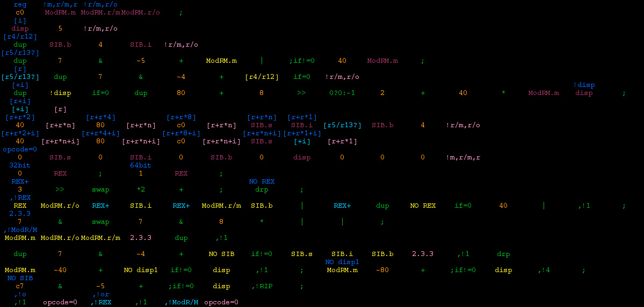Click the blue '[r+r*n]' definition
The image size is (644, 307).
[262, 118]
